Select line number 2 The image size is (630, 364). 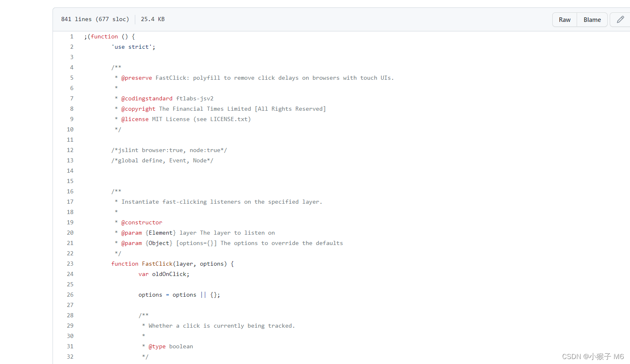72,47
